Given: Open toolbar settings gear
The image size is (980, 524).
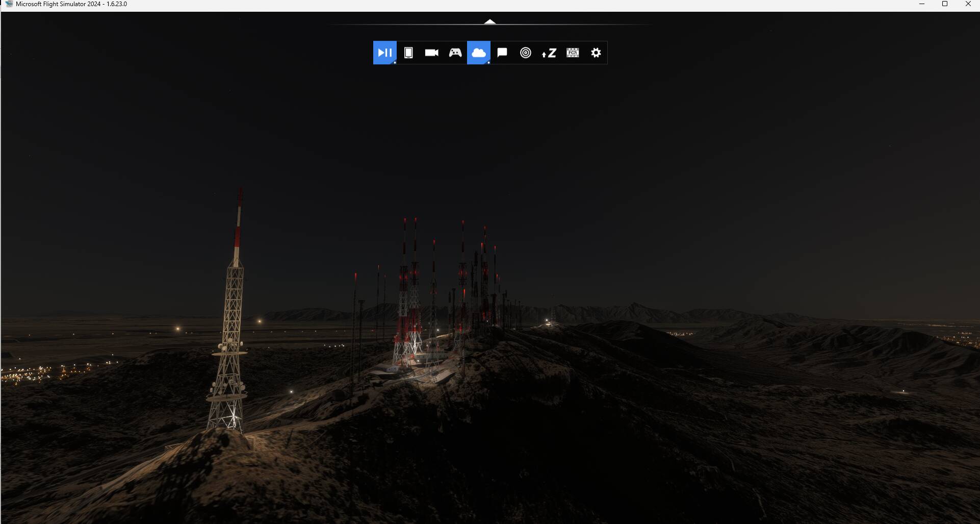Looking at the screenshot, I should pos(596,53).
